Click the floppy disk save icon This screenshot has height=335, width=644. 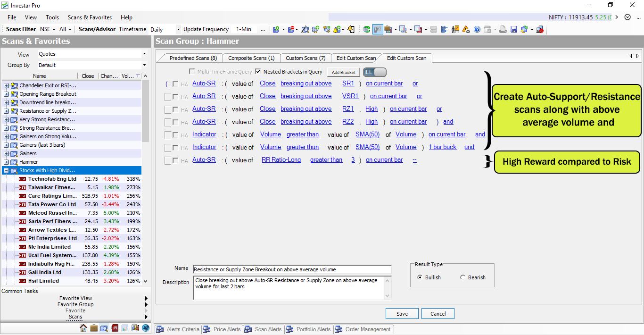tap(514, 29)
